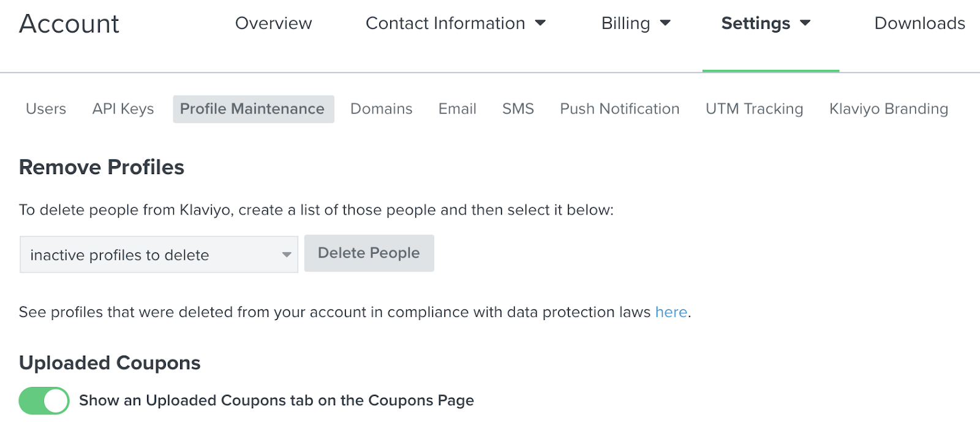The image size is (980, 431).
Task: Open the Settings menu caret
Action: click(805, 23)
